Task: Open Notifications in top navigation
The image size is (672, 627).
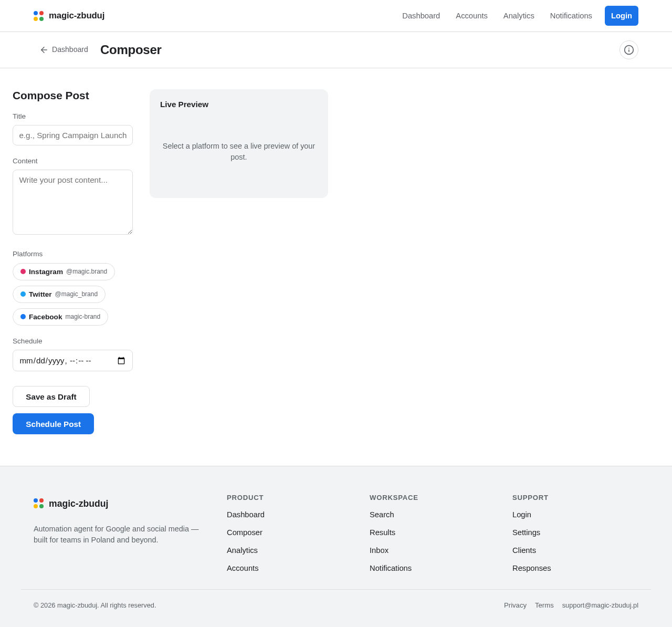Action: click(x=571, y=16)
